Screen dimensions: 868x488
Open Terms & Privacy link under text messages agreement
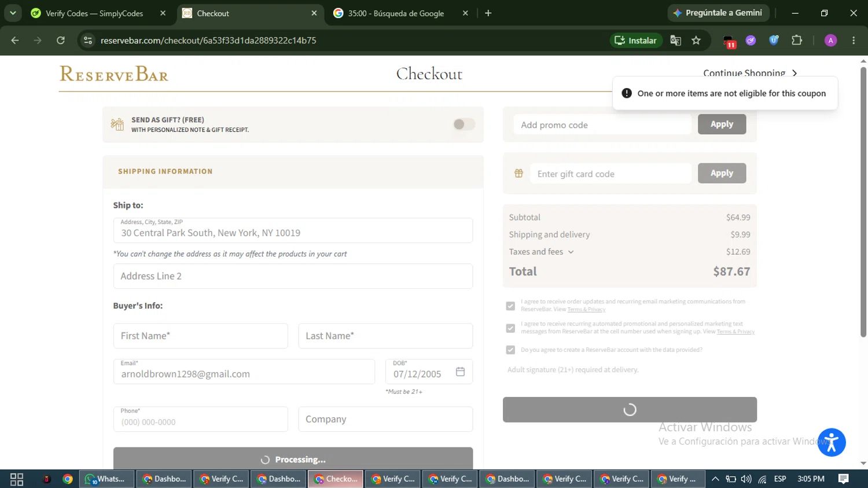(735, 332)
